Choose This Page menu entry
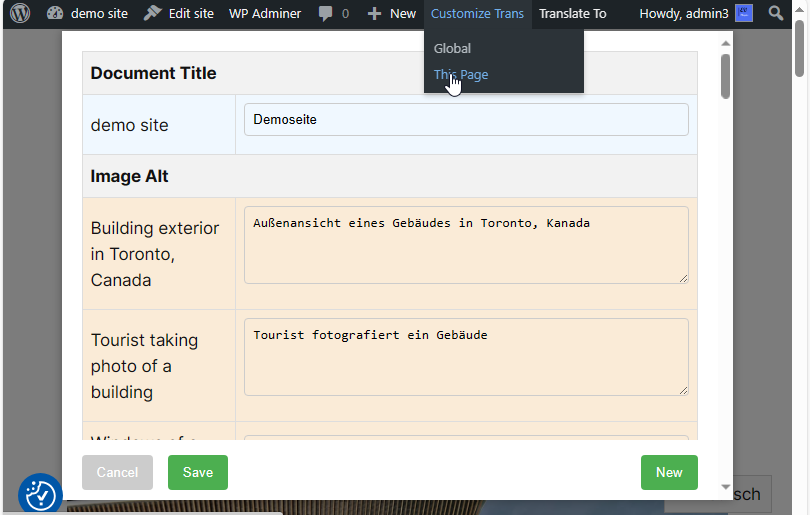 [x=461, y=75]
